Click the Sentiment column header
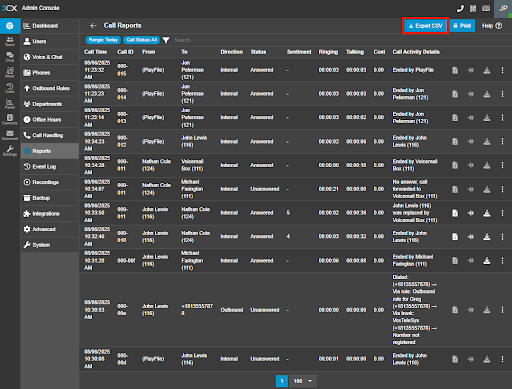The width and height of the screenshot is (512, 389). [299, 52]
